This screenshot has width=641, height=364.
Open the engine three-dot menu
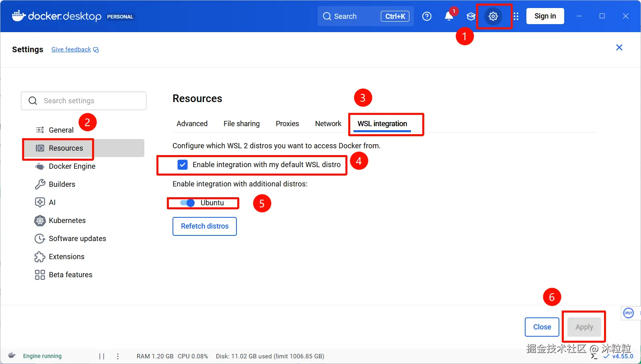point(117,356)
